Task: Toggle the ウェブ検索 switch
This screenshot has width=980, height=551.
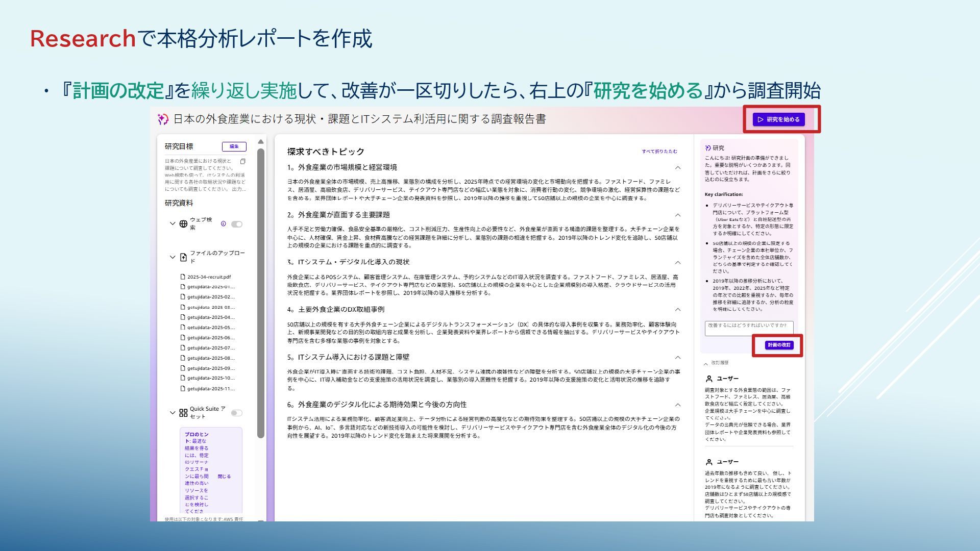Action: click(x=237, y=224)
